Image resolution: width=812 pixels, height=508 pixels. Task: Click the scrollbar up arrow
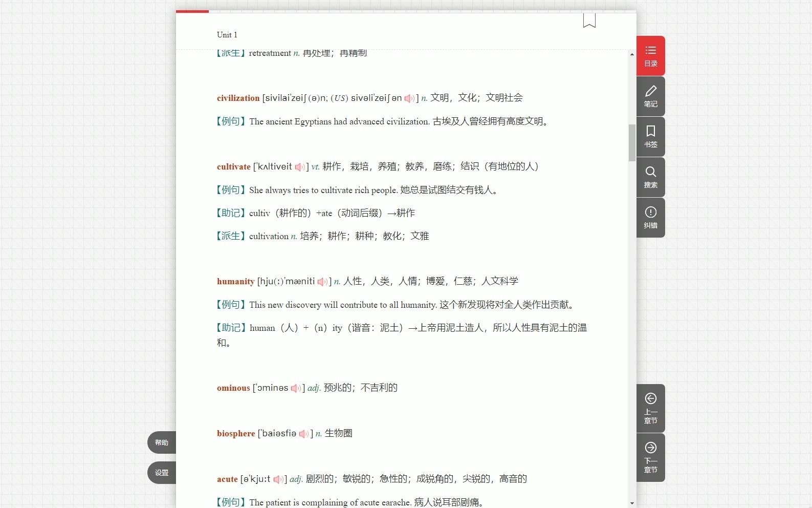click(x=632, y=54)
